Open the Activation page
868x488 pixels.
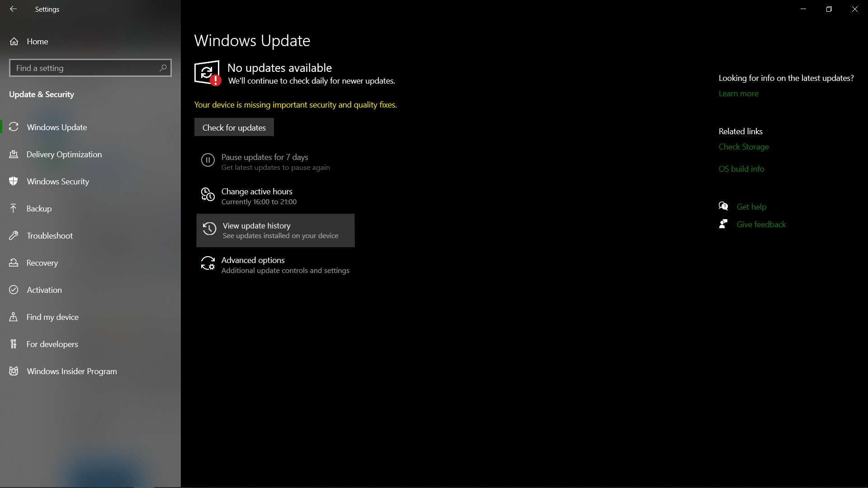[x=90, y=290]
